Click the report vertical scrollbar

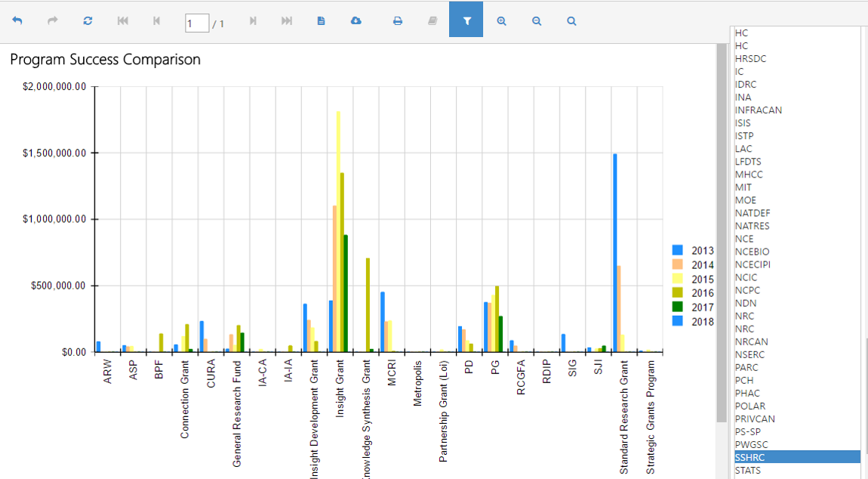pos(722,233)
